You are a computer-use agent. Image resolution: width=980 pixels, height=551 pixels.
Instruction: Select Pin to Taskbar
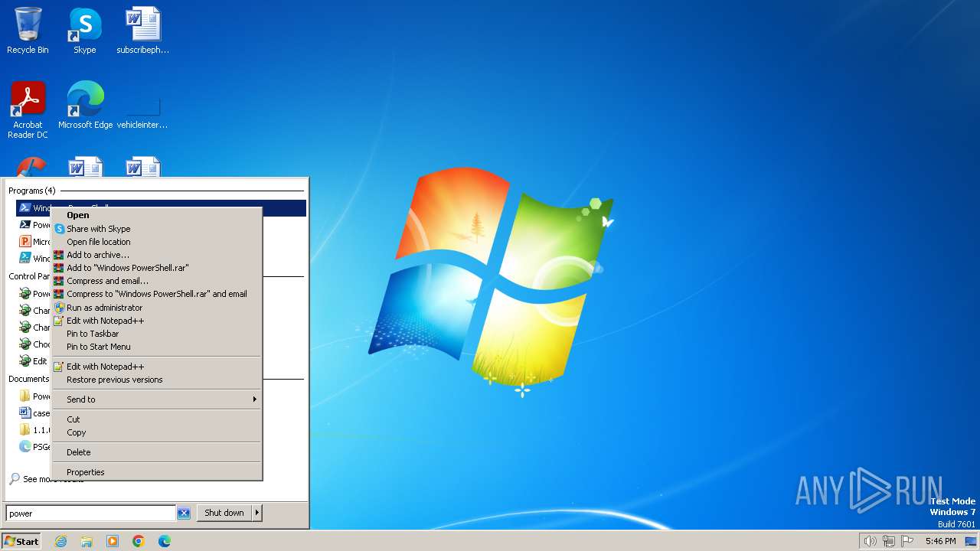tap(156, 334)
